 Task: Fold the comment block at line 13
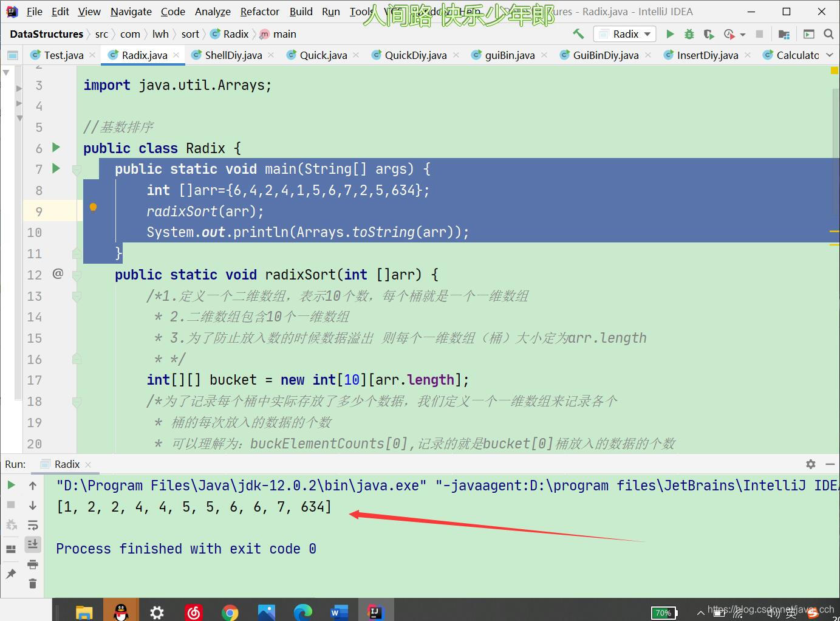point(77,297)
